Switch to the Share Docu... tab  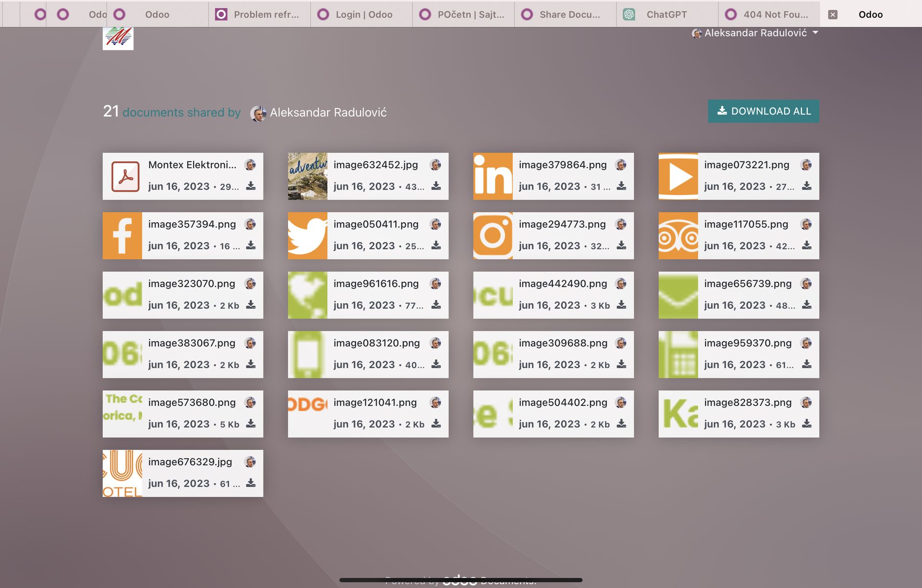pos(565,14)
